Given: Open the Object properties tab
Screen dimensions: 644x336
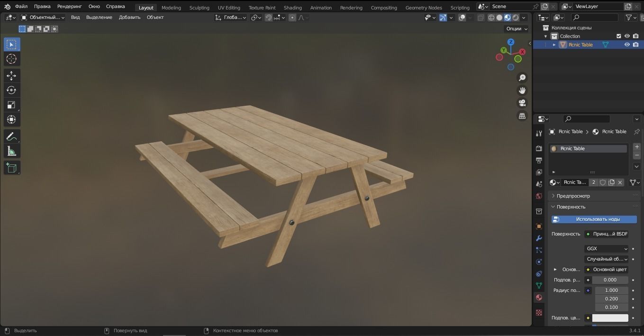Looking at the screenshot, I should [539, 227].
